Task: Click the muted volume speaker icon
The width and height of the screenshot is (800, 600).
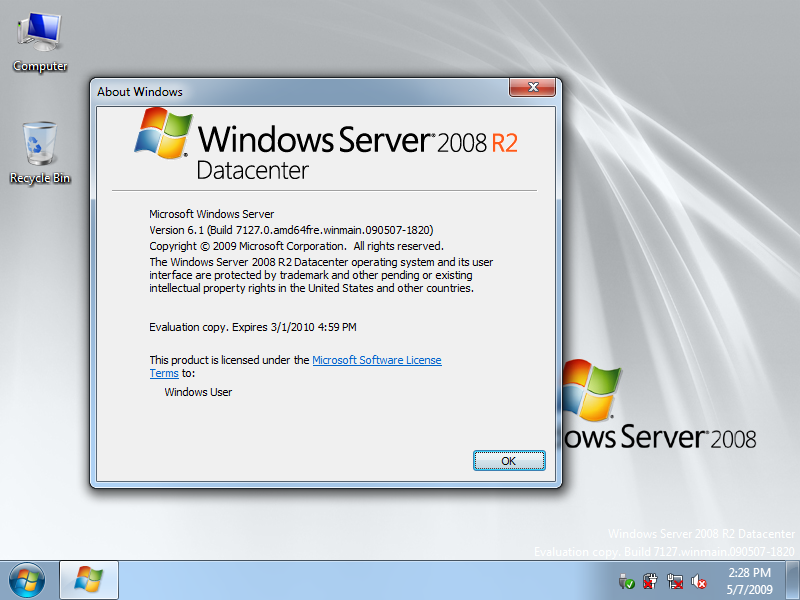Action: click(x=698, y=581)
